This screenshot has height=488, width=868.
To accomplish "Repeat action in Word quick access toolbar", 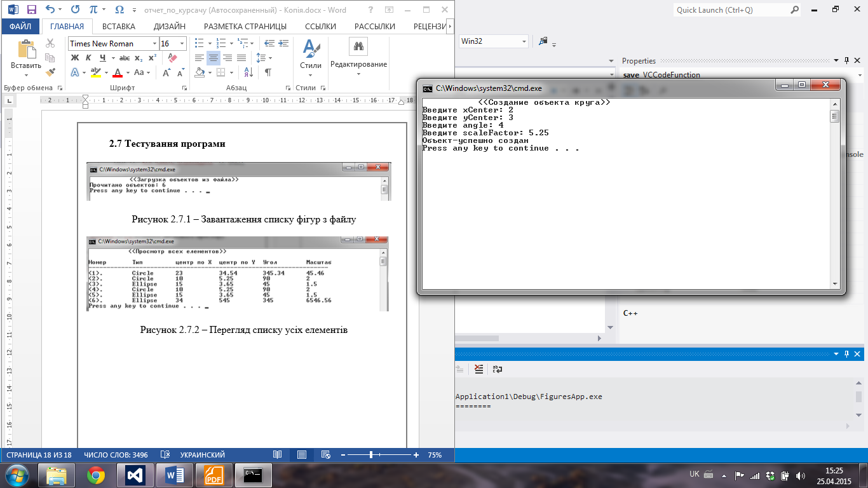I will click(76, 10).
